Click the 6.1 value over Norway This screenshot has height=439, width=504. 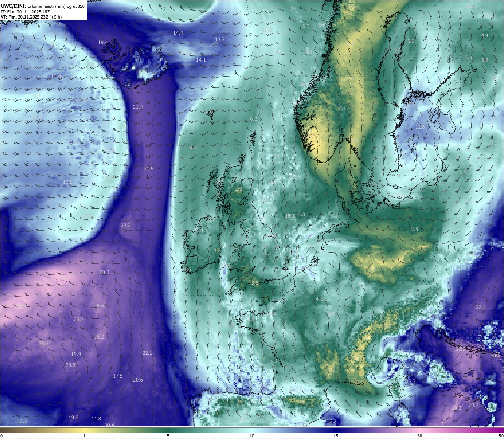pos(342,108)
